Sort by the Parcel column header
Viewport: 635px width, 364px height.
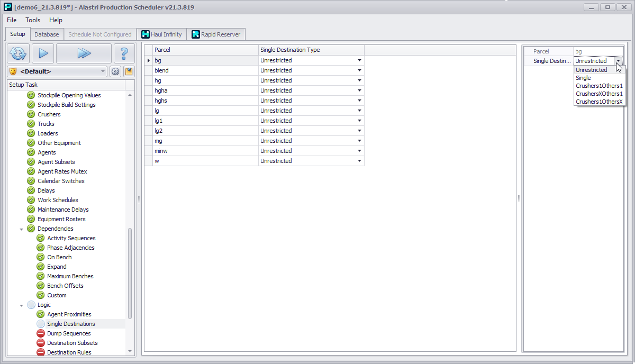205,50
